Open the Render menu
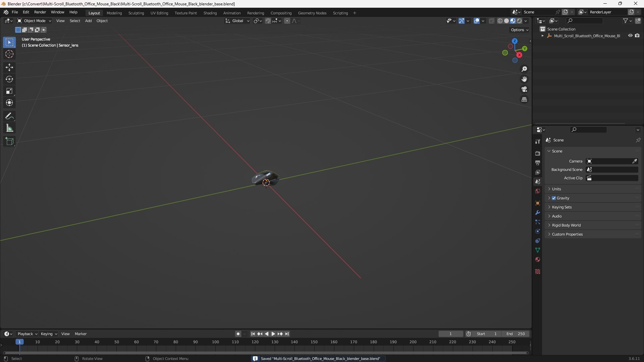Screen dimensions: 644x362 (x=40, y=12)
